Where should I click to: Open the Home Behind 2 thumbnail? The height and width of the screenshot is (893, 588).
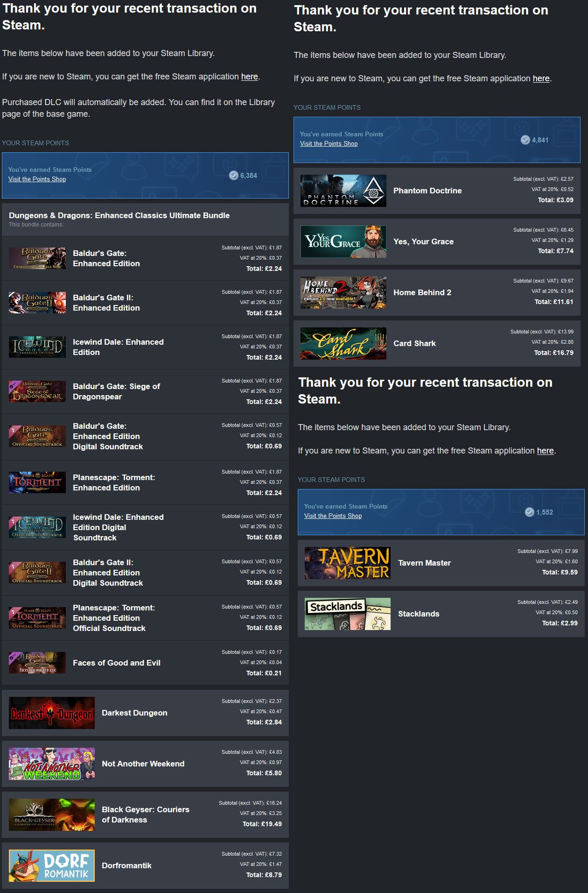click(343, 292)
